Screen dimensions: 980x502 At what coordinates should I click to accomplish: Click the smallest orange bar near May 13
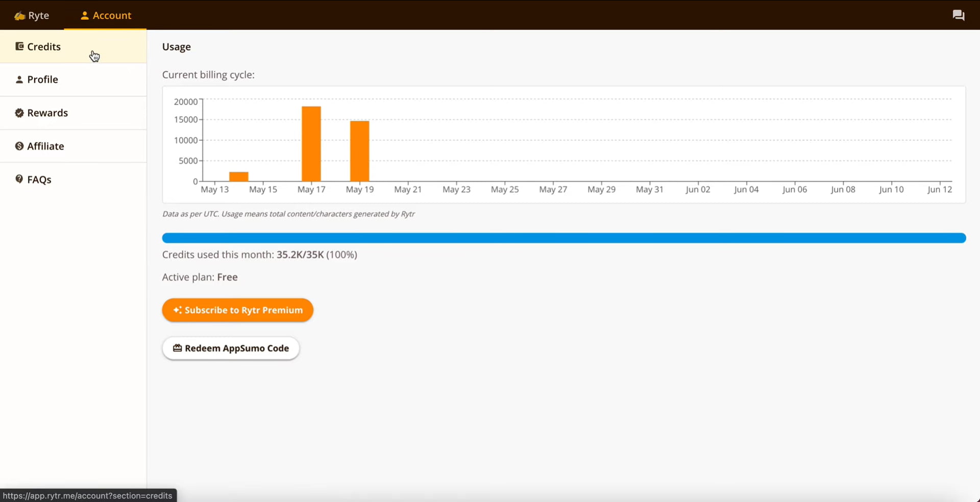(x=238, y=177)
